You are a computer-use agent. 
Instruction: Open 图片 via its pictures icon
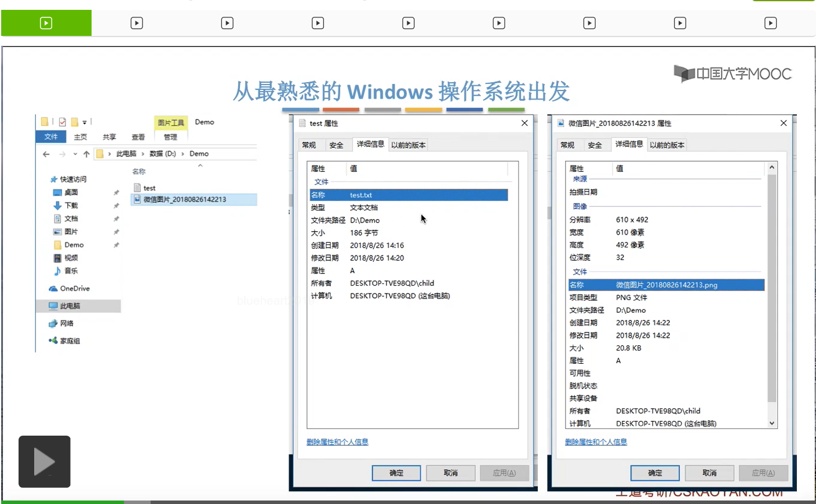pyautogui.click(x=57, y=232)
